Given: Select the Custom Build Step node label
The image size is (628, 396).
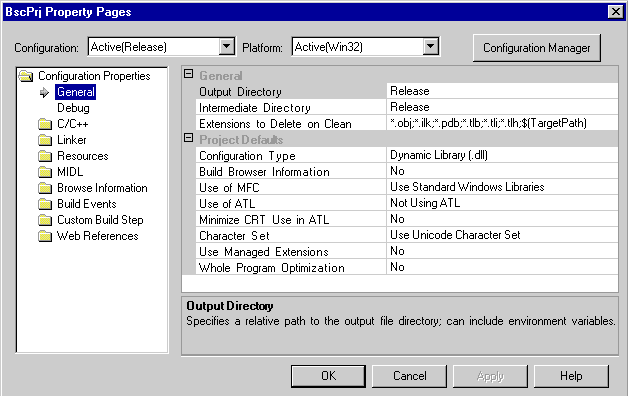Looking at the screenshot, I should click(x=100, y=220).
